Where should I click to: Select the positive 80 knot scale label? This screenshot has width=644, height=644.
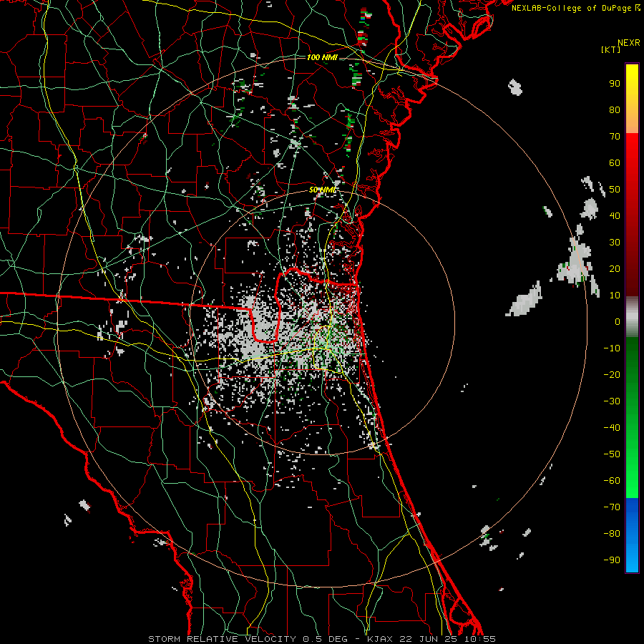pos(615,109)
